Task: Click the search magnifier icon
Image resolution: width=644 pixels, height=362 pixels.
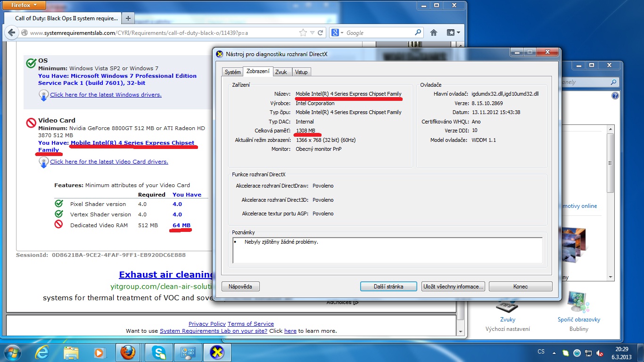Action: click(x=418, y=33)
